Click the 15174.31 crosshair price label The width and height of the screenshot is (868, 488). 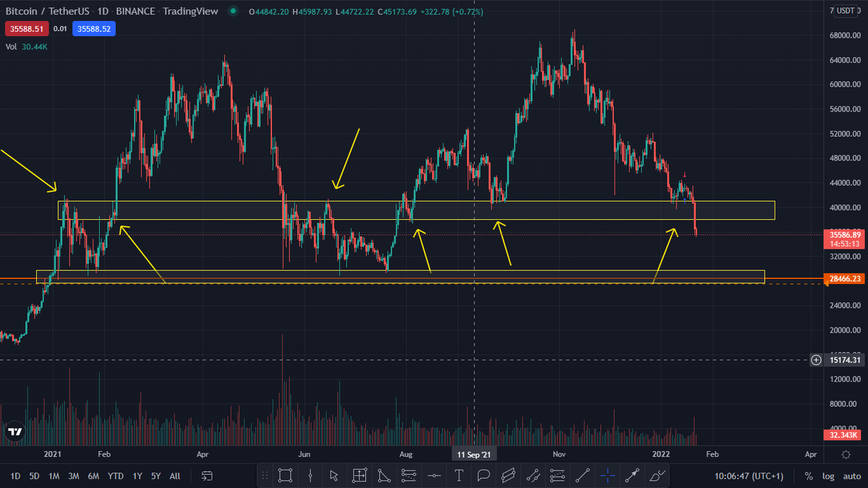tap(845, 359)
